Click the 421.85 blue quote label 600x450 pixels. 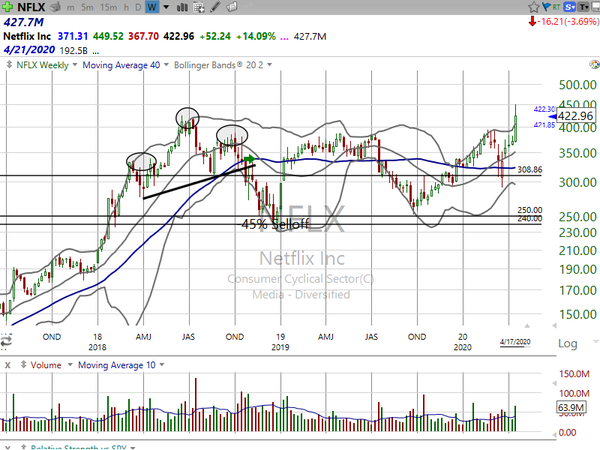[544, 125]
